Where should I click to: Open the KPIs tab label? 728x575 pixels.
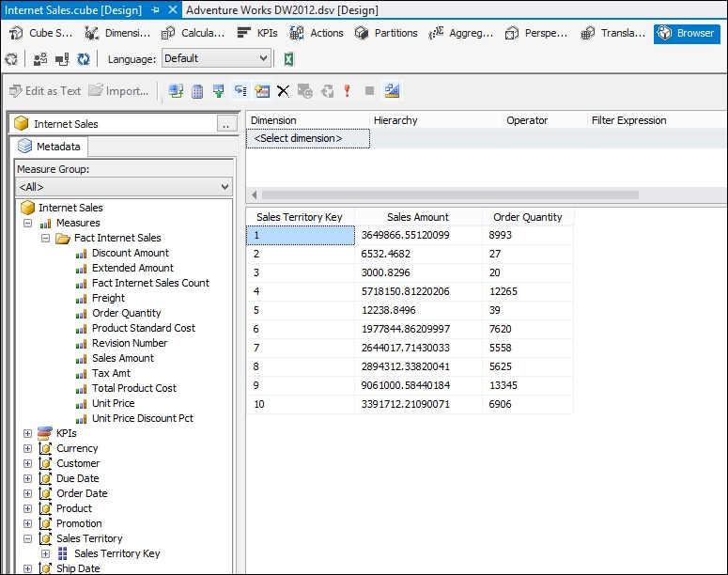(x=268, y=33)
